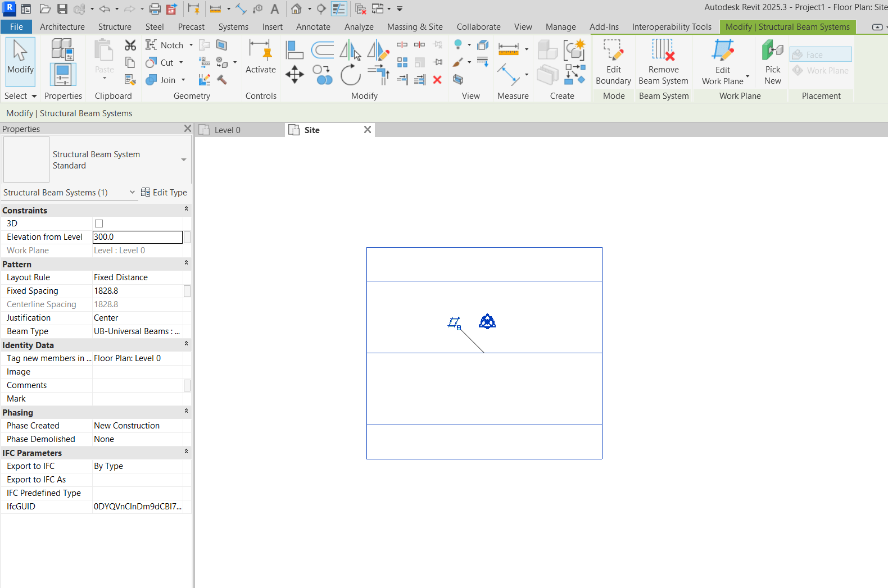The image size is (888, 588).
Task: Click the Print icon in quick access toolbar
Action: coord(155,9)
